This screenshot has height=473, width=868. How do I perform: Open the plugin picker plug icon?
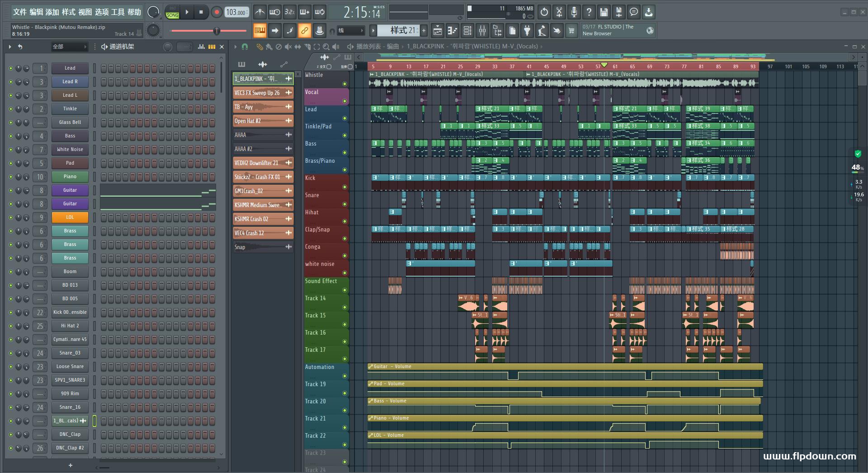pos(527,31)
